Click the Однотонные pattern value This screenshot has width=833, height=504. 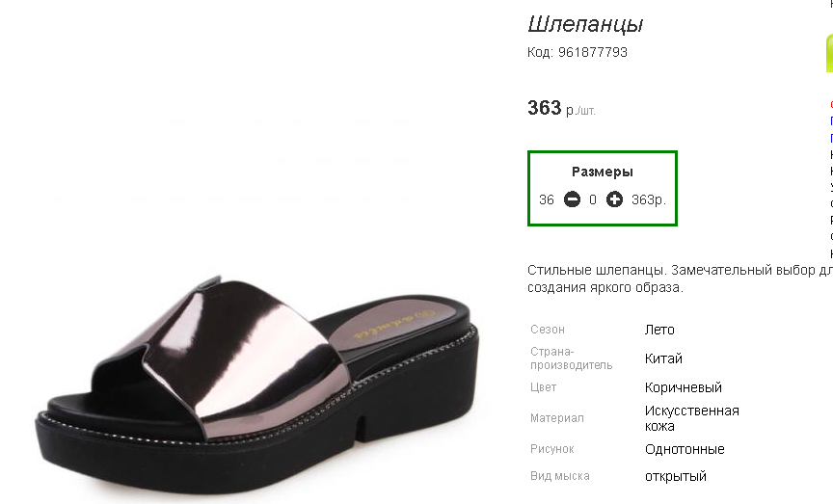tap(685, 449)
